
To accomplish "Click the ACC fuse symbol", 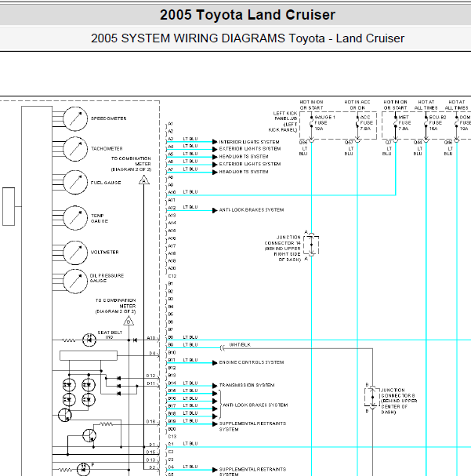I will pyautogui.click(x=357, y=123).
